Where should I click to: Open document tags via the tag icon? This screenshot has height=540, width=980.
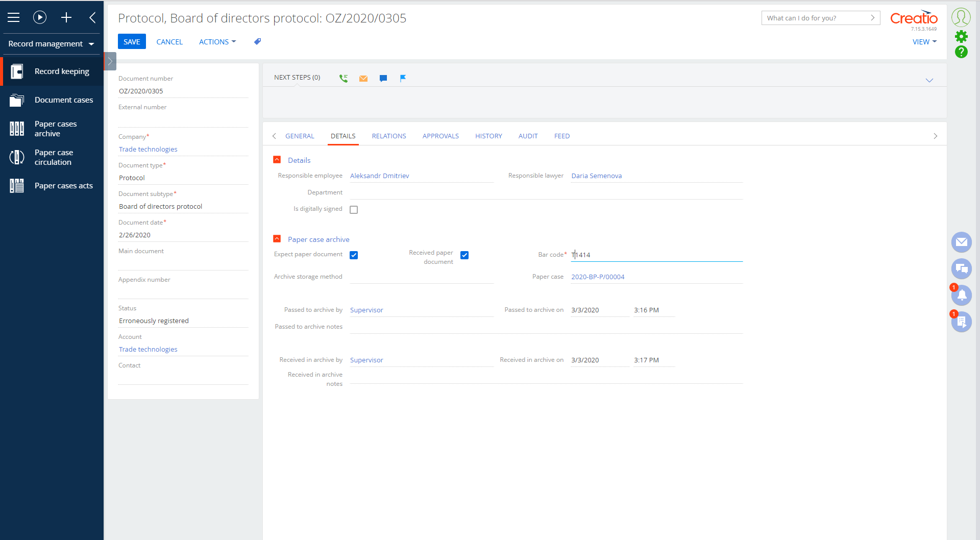(x=257, y=41)
